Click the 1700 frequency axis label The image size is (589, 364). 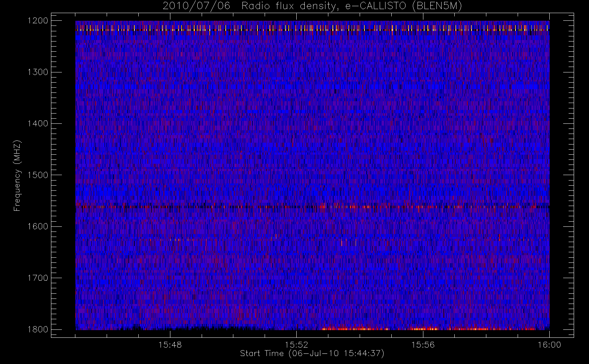[x=38, y=278]
